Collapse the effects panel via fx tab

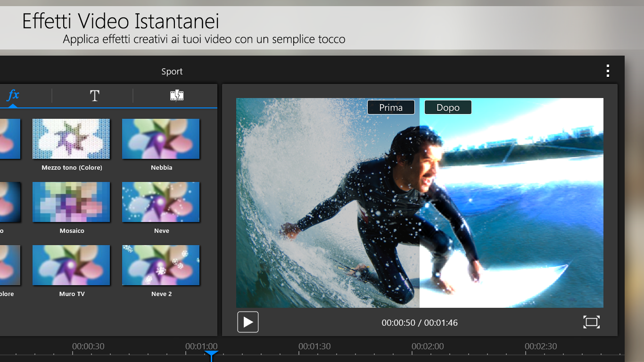(13, 95)
